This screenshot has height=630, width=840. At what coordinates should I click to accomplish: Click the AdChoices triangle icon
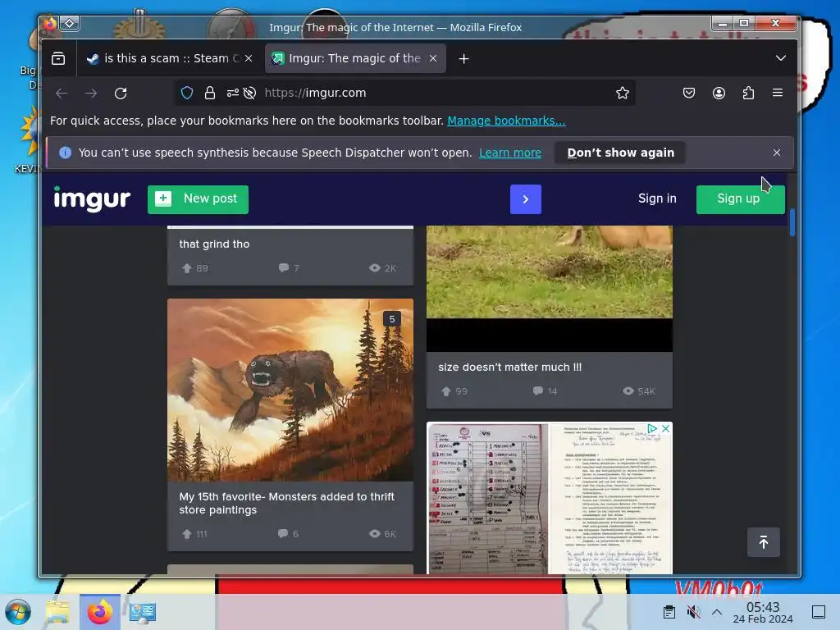coord(652,428)
